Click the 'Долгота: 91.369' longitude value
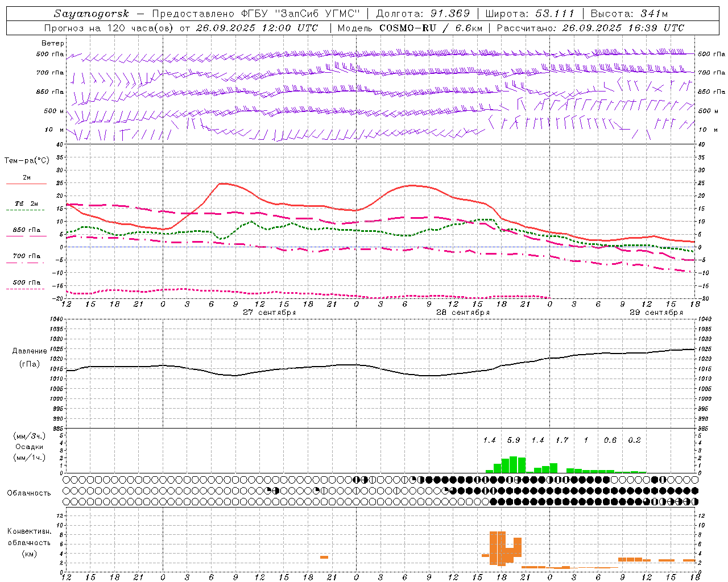Screen dimensions: 728x582 [x=423, y=14]
